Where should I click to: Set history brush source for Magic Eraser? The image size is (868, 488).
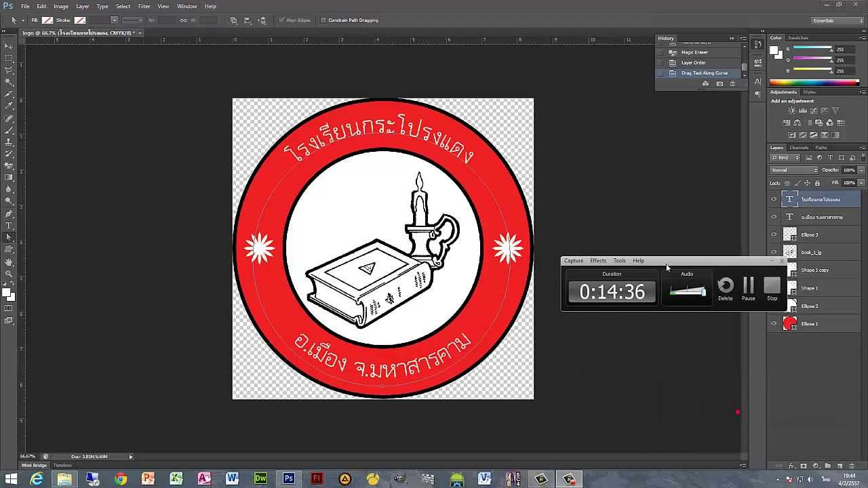(660, 52)
